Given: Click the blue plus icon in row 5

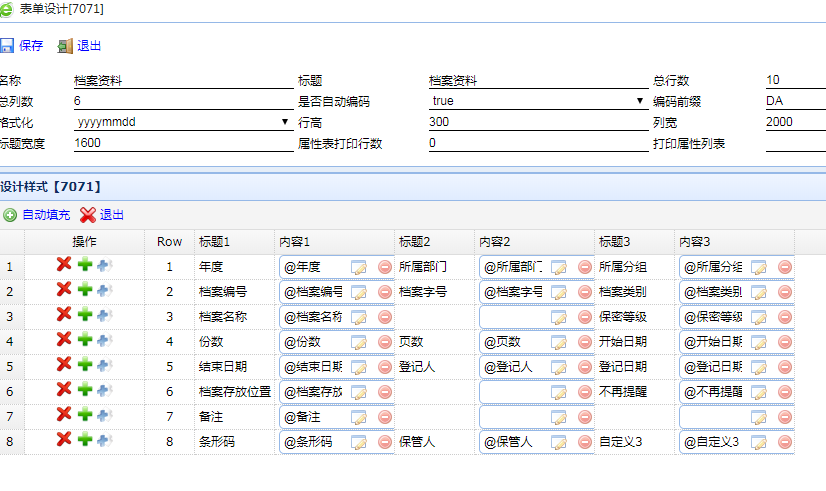Looking at the screenshot, I should 104,365.
